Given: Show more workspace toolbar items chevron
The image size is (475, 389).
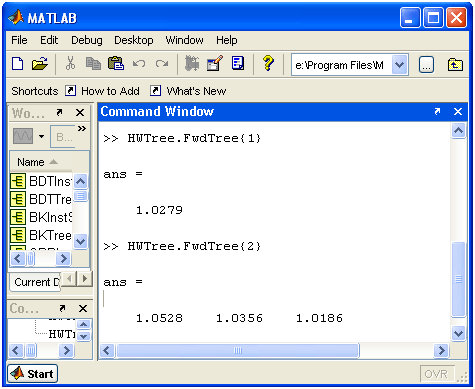Looking at the screenshot, I should click(82, 129).
